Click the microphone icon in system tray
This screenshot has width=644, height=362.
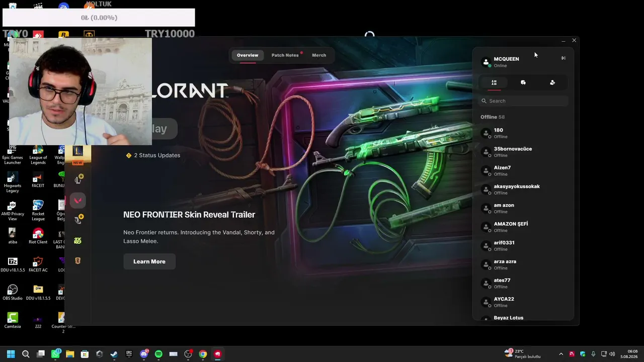[594, 354]
